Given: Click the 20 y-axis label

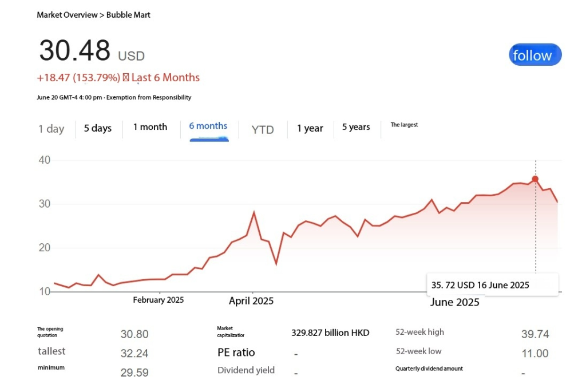Looking at the screenshot, I should [x=44, y=247].
